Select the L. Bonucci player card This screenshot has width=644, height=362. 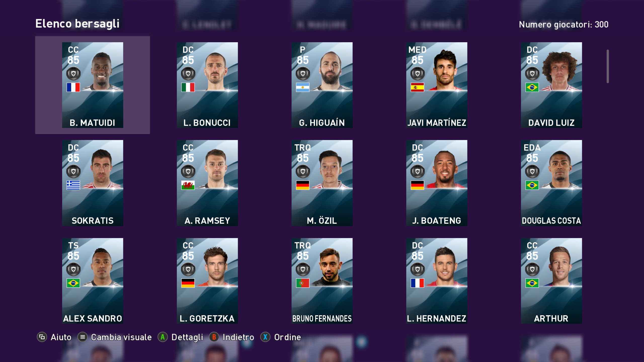pos(207,85)
